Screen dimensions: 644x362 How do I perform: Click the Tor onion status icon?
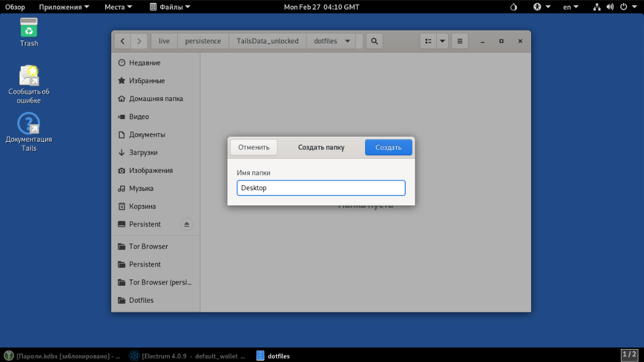513,7
